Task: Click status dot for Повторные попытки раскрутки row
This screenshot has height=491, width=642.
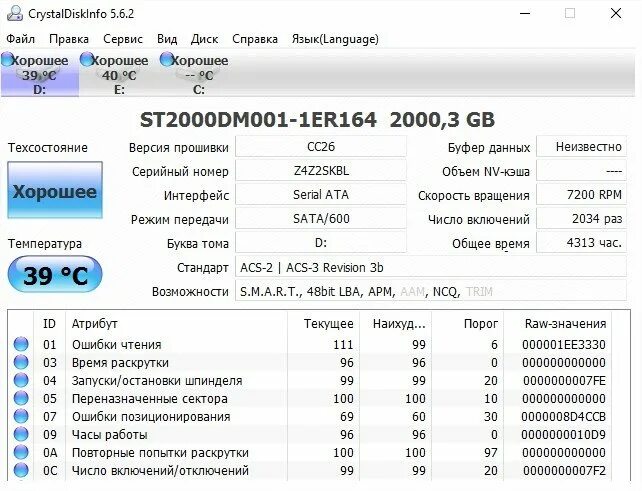Action: pos(21,452)
